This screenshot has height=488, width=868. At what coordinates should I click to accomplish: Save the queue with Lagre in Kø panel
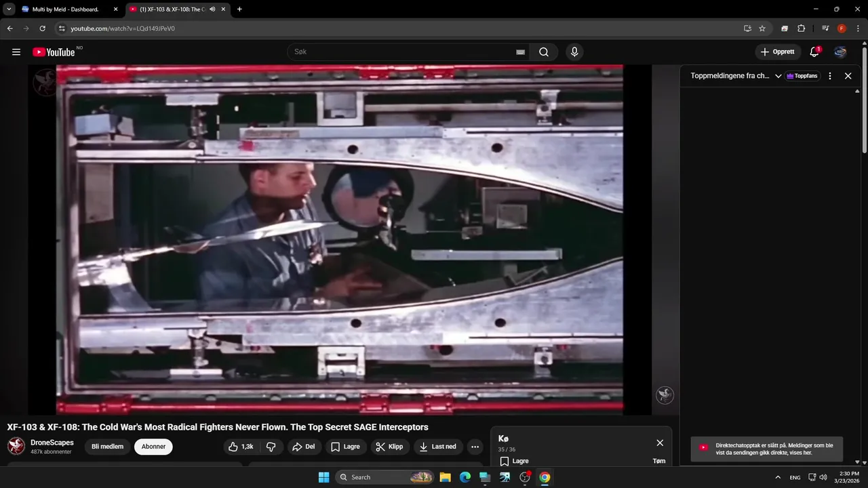[515, 461]
